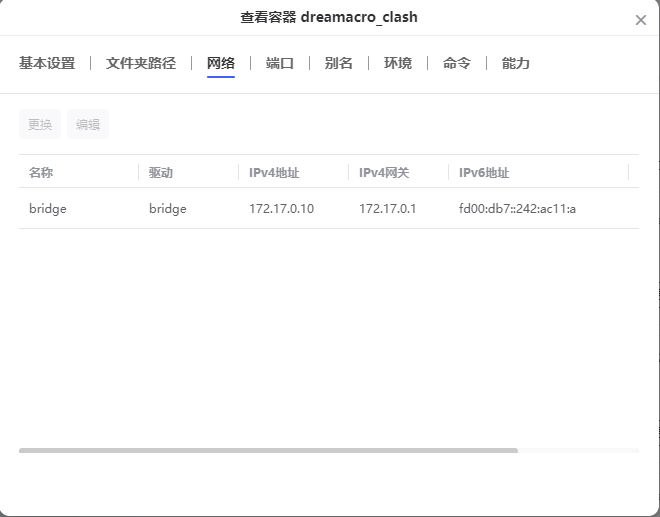Open the 别名 tab
Image resolution: width=660 pixels, height=517 pixels.
click(339, 63)
